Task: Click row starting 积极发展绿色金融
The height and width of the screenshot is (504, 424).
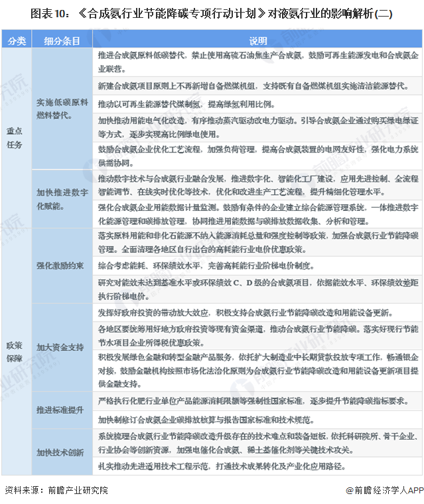Action: tap(257, 371)
